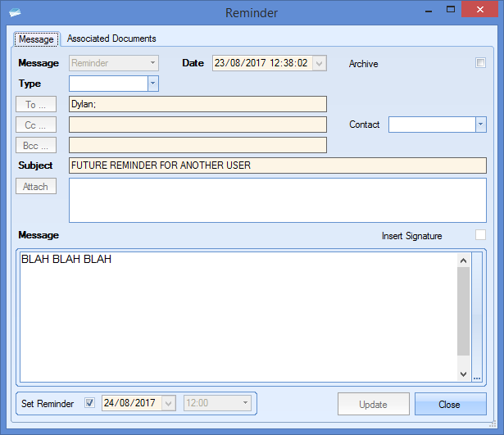Click in the BLAH BLAH BLAH message area
Image resolution: width=504 pixels, height=435 pixels.
[x=238, y=315]
